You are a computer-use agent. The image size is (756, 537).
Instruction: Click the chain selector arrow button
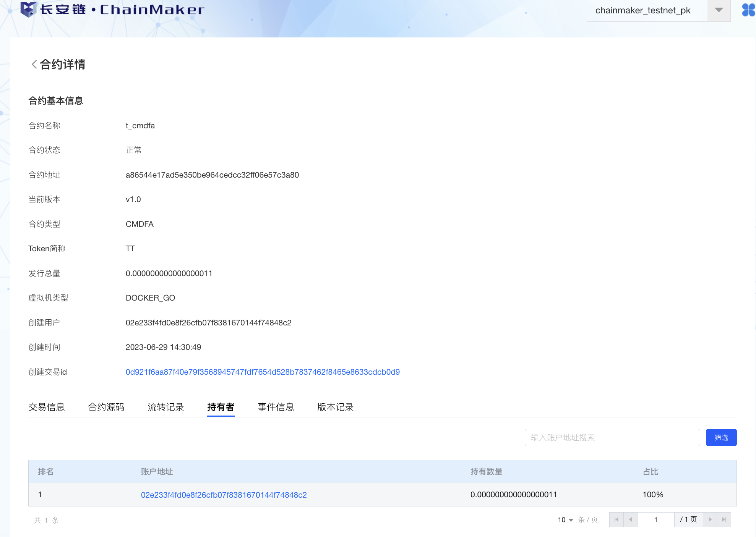pos(719,10)
